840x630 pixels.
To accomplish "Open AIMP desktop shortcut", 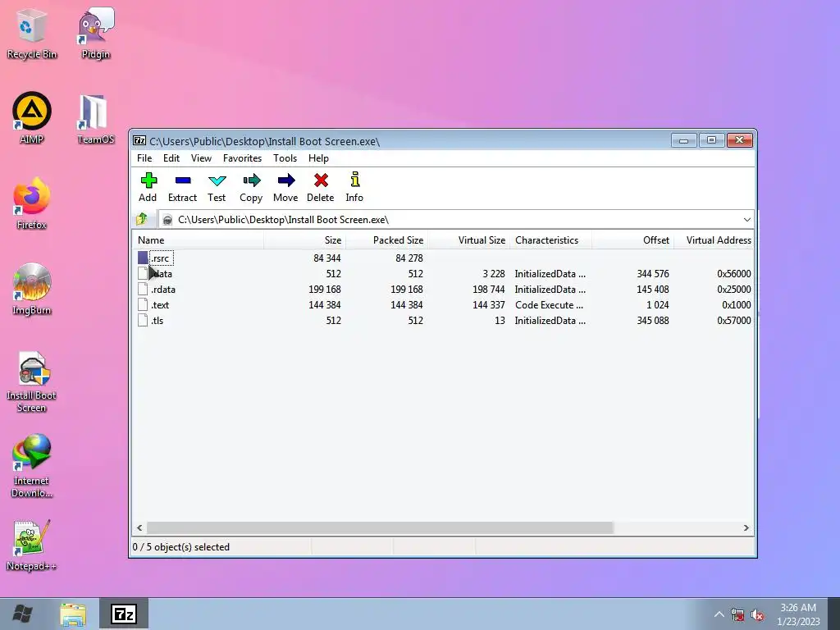I will pyautogui.click(x=32, y=118).
